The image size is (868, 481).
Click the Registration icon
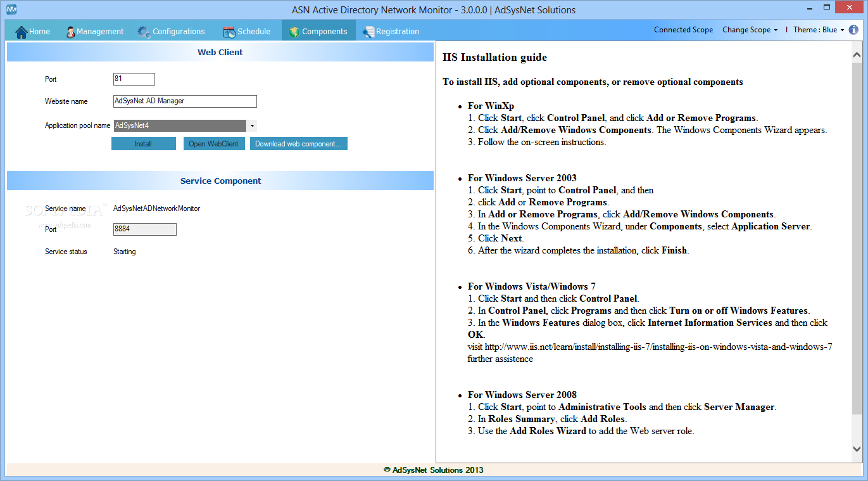[368, 32]
